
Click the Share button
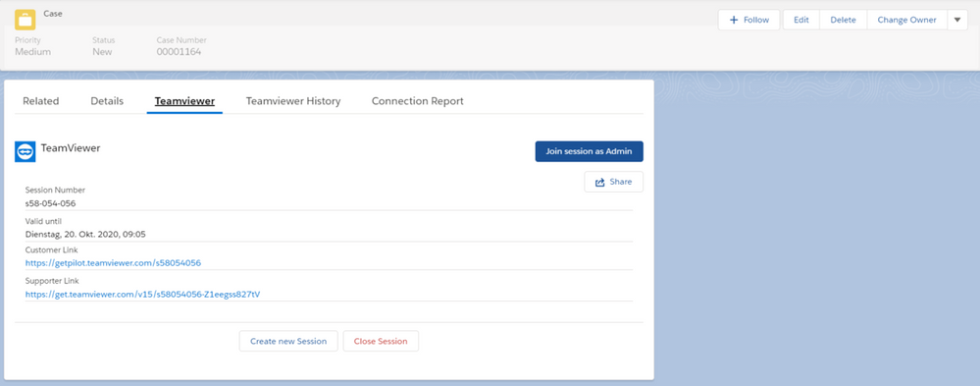pyautogui.click(x=614, y=182)
